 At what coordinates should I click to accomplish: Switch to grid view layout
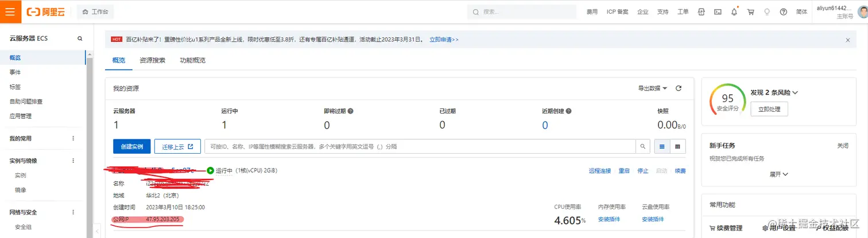[x=677, y=146]
